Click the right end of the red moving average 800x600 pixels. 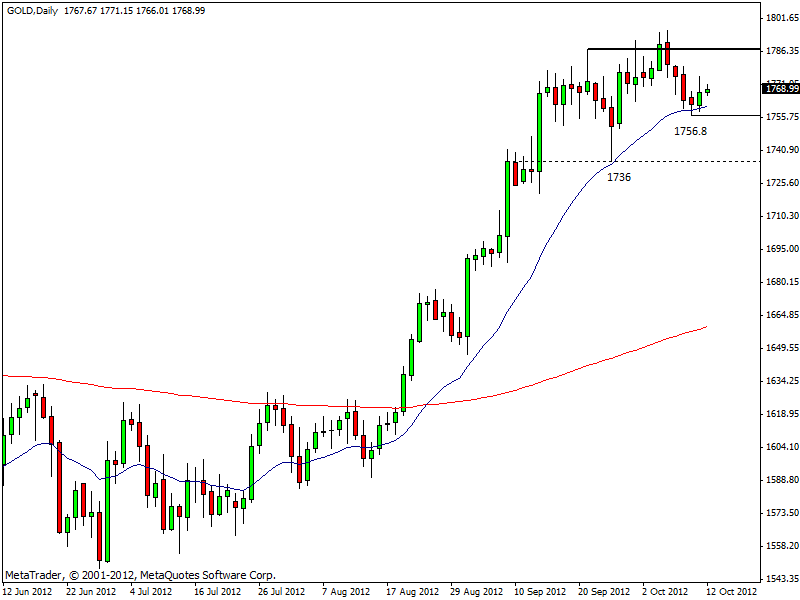click(706, 327)
